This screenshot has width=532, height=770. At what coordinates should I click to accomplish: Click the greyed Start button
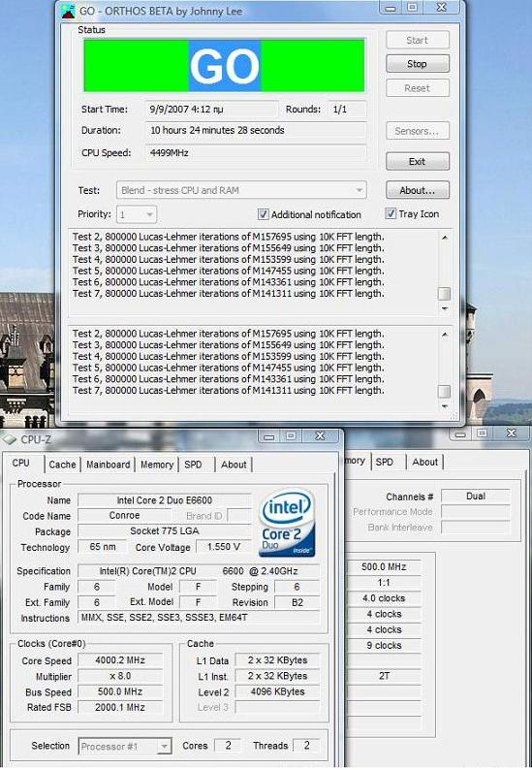[x=417, y=41]
